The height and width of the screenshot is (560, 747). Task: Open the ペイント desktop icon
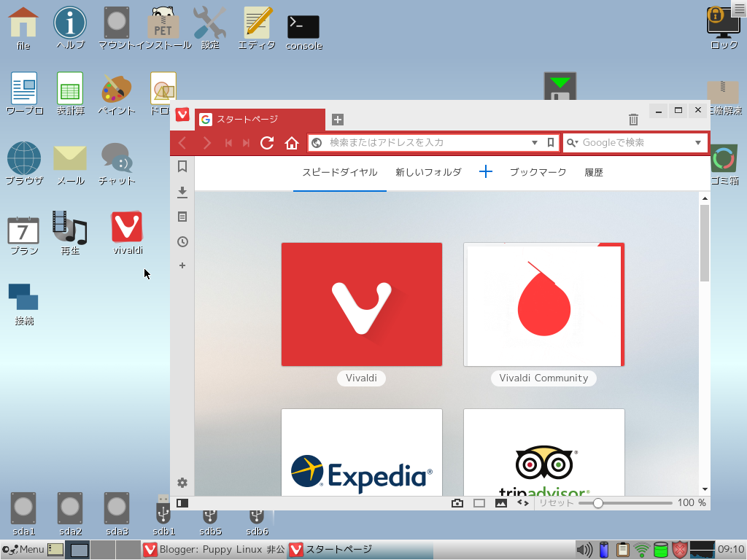pos(116,96)
